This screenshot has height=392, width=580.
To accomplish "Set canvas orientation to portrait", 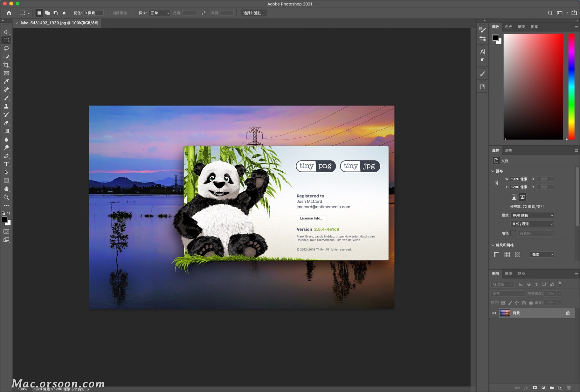I will [514, 197].
